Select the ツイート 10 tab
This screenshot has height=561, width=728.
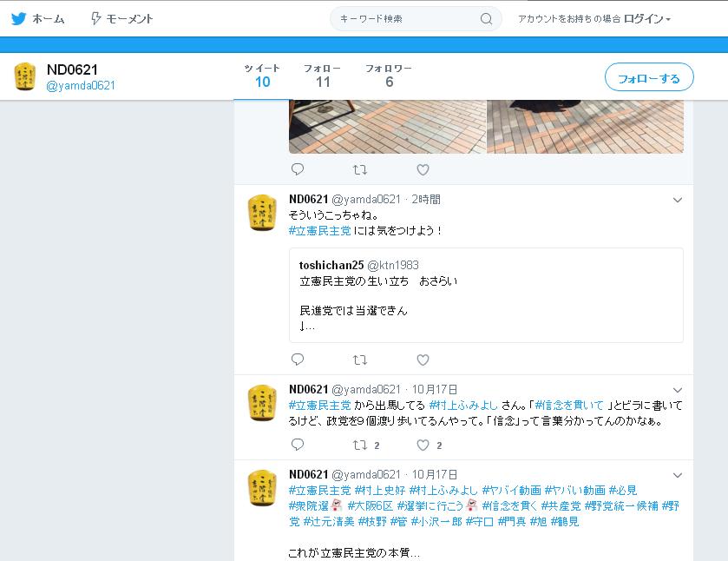click(262, 76)
